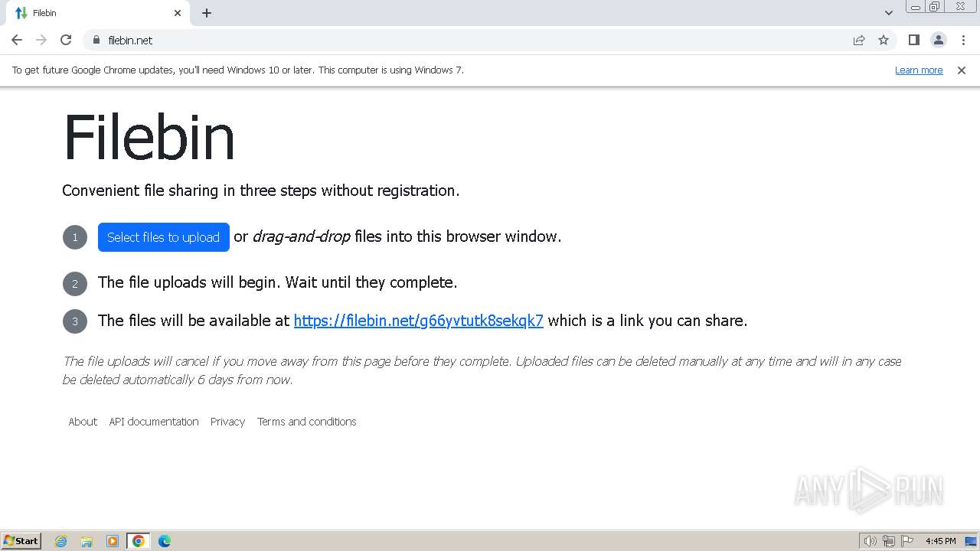Show the clock reading 4:45 PM
Viewport: 980px width, 551px height.
tap(940, 541)
